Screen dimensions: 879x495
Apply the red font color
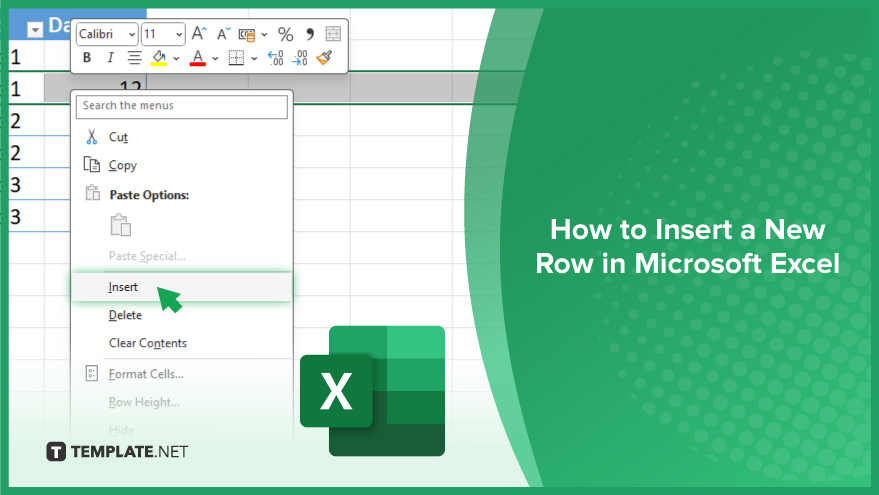pyautogui.click(x=198, y=58)
